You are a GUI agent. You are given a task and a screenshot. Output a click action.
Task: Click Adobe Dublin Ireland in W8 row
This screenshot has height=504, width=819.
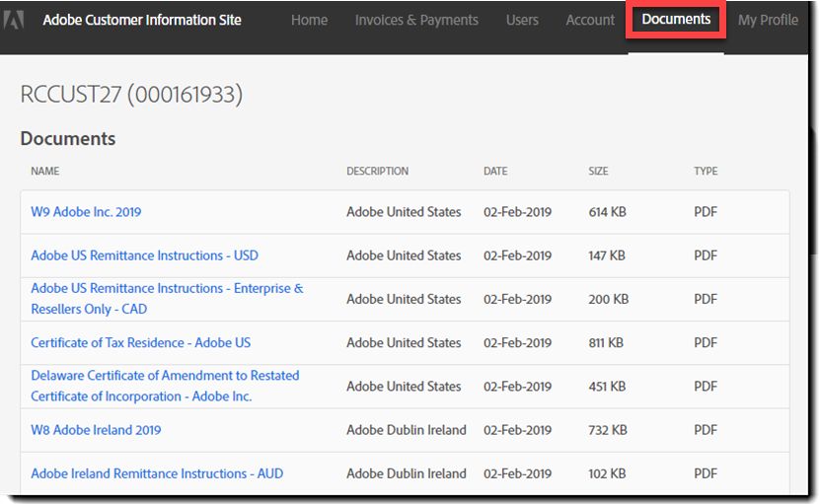(406, 430)
